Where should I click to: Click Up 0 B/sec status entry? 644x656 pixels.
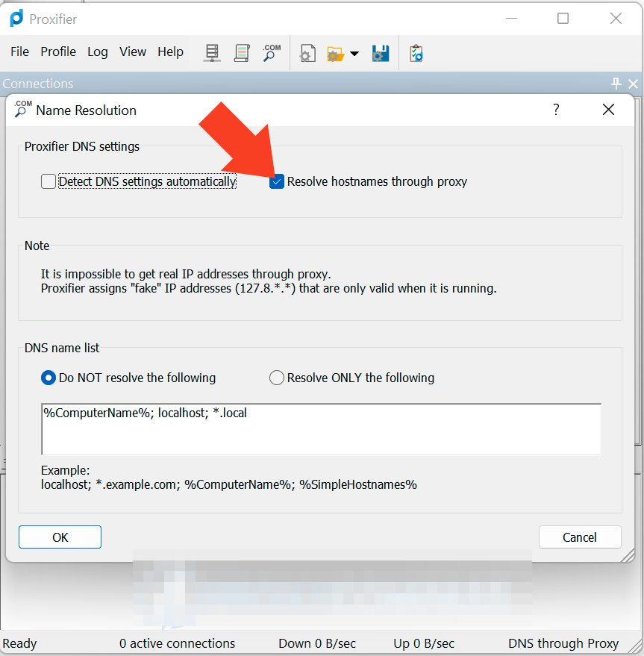(424, 643)
